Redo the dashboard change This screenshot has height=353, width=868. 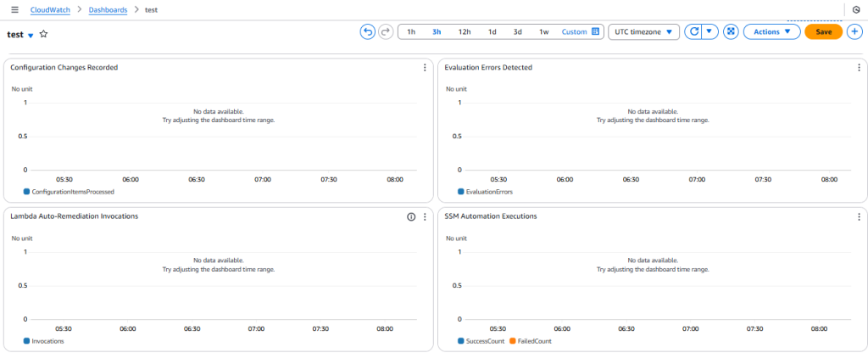pos(386,31)
